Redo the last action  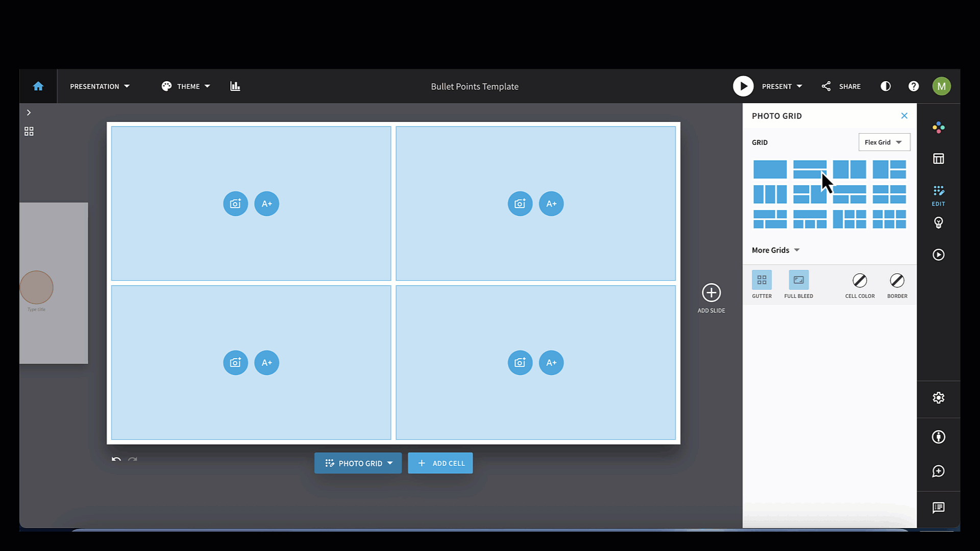[x=133, y=460]
